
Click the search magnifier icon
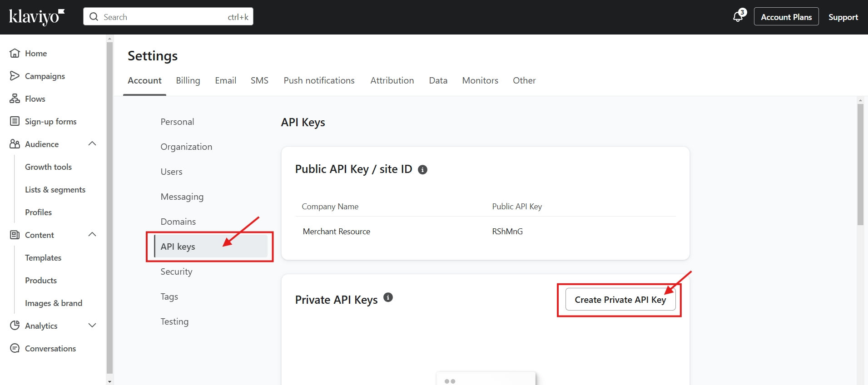click(x=94, y=17)
